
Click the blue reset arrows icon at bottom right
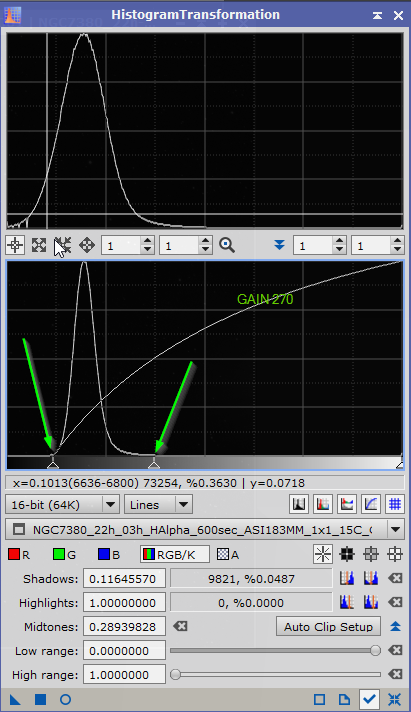click(x=394, y=700)
